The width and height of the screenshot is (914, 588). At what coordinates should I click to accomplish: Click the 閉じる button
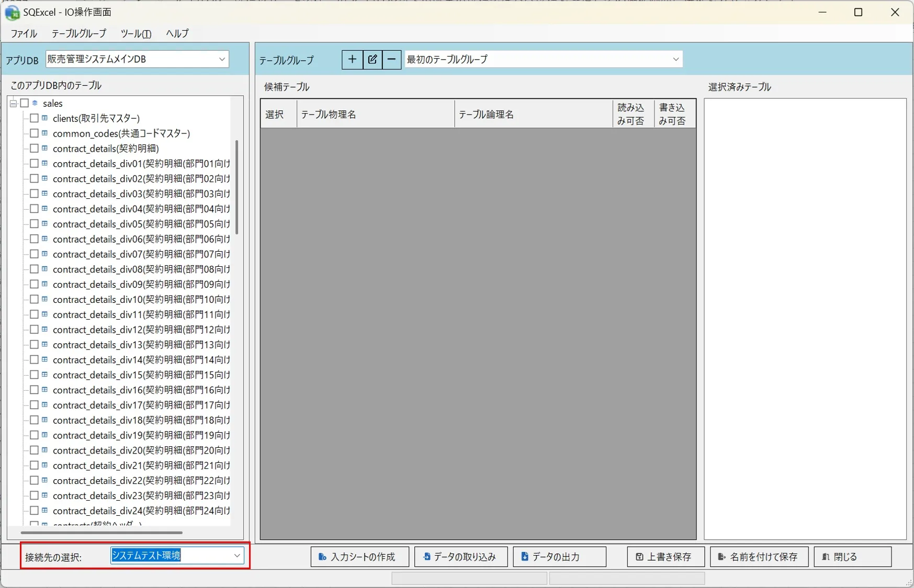(853, 557)
